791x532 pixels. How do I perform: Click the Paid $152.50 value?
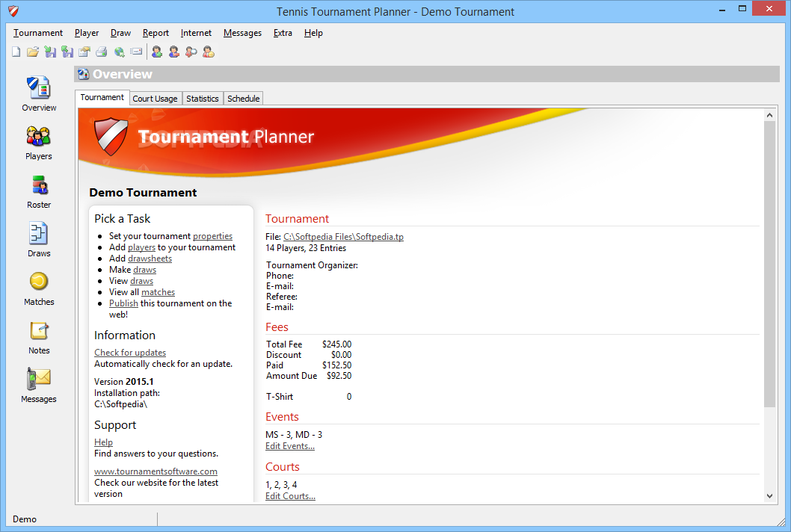336,365
